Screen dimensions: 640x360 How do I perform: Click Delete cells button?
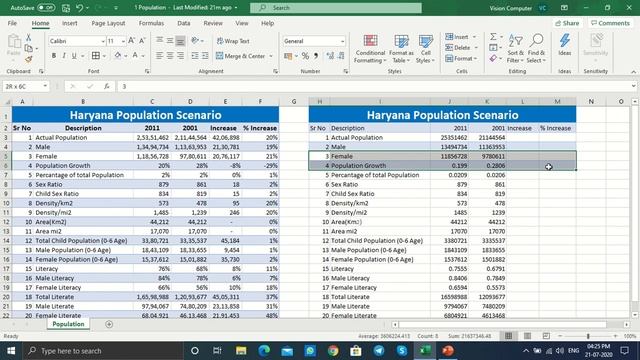(x=458, y=48)
